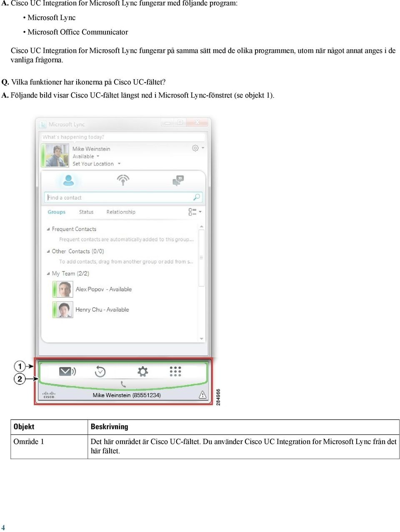
Task: Click the Microsoft Lync window title text
Action: tap(67, 124)
